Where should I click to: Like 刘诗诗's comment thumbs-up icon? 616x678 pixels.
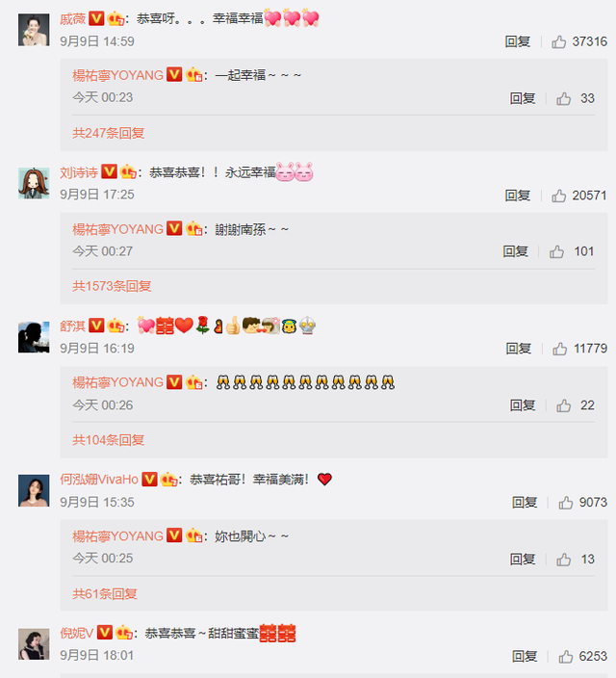558,196
